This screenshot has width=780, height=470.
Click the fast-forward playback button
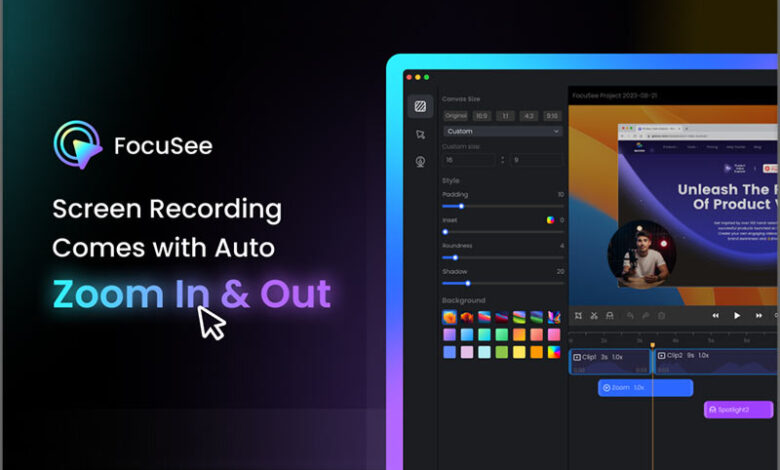coord(759,316)
